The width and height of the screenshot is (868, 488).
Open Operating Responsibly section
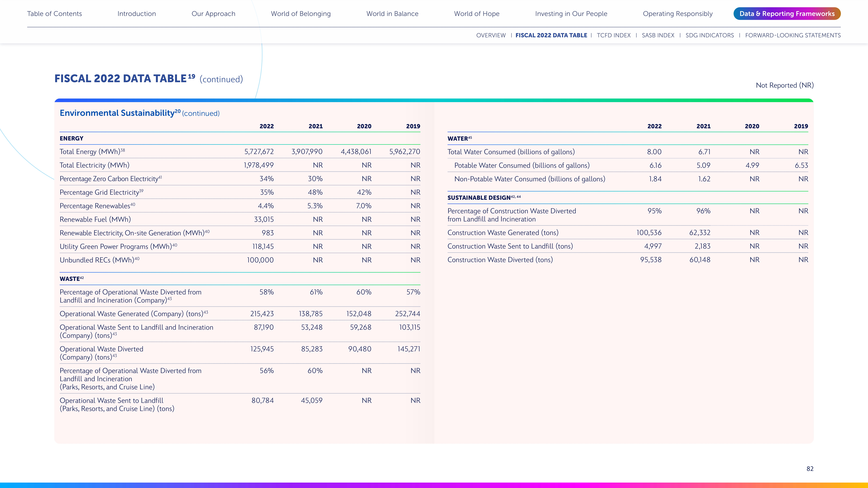point(678,14)
